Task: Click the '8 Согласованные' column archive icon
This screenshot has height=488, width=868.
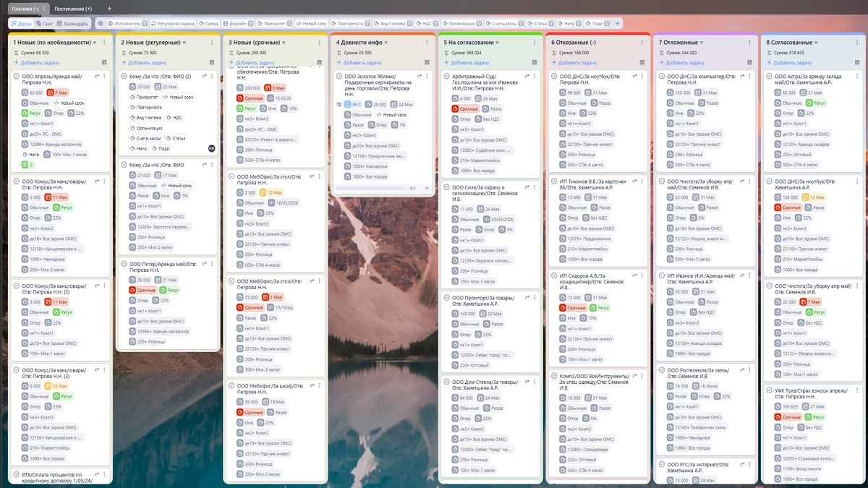Action: [857, 63]
